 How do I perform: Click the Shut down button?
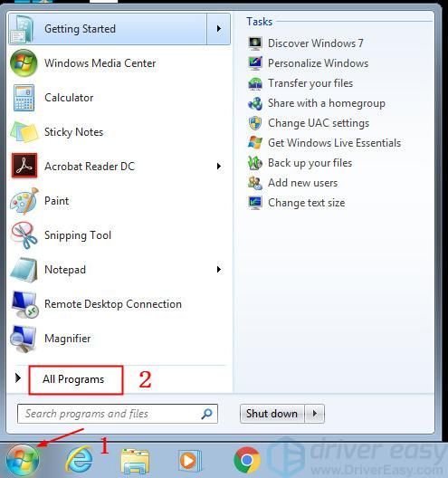click(272, 414)
